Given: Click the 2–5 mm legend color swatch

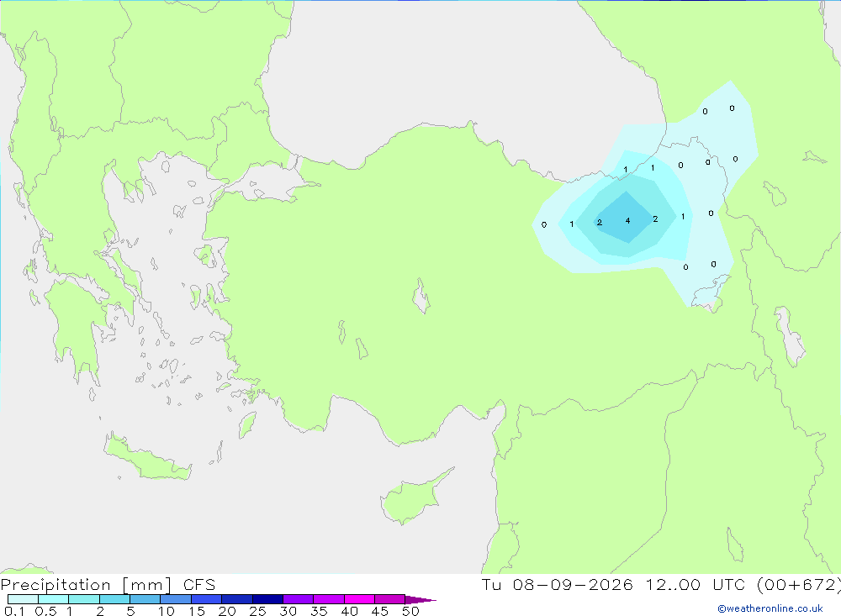Looking at the screenshot, I should (x=114, y=599).
